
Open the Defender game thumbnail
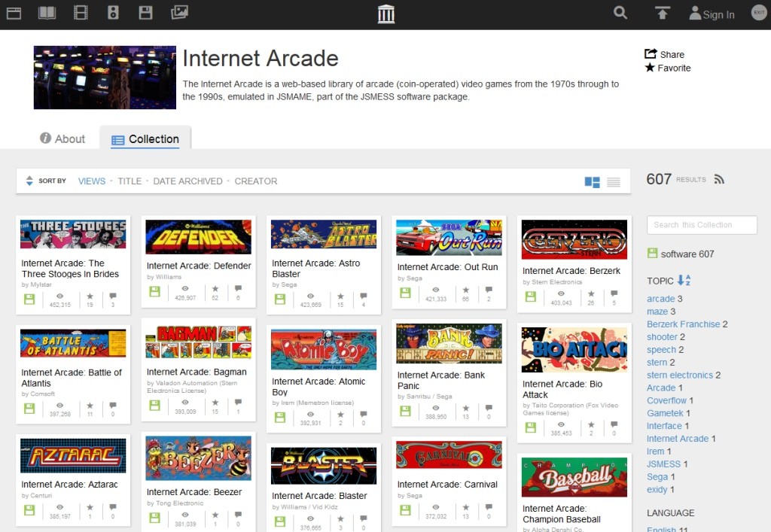coord(198,236)
